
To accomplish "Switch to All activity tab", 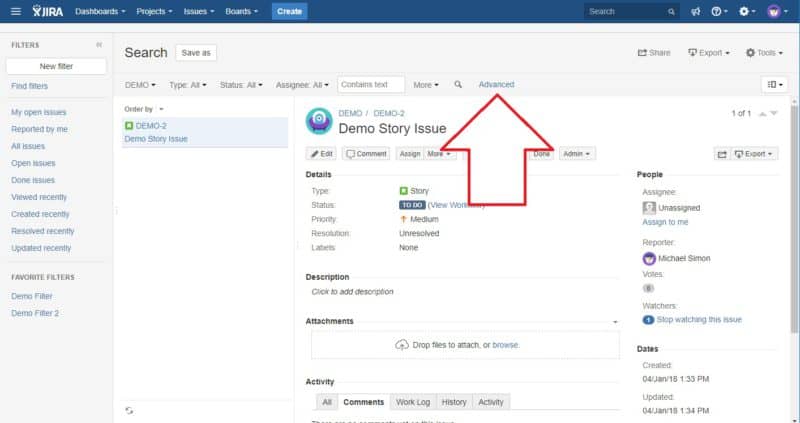I will pos(327,402).
